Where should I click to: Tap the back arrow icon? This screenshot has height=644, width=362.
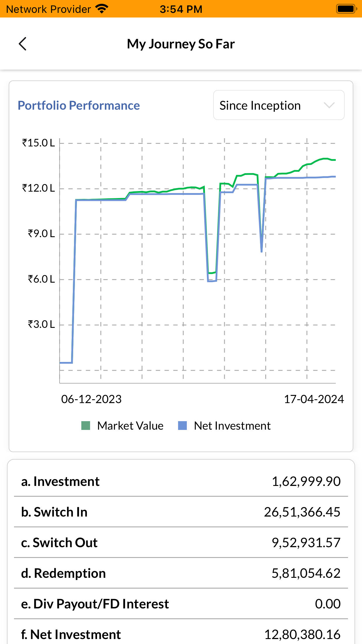22,44
